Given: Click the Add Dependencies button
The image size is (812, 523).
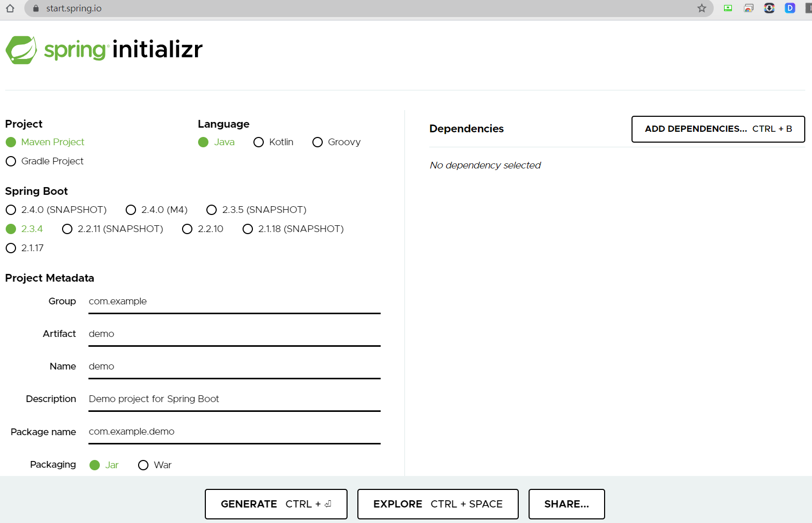Looking at the screenshot, I should pyautogui.click(x=718, y=129).
